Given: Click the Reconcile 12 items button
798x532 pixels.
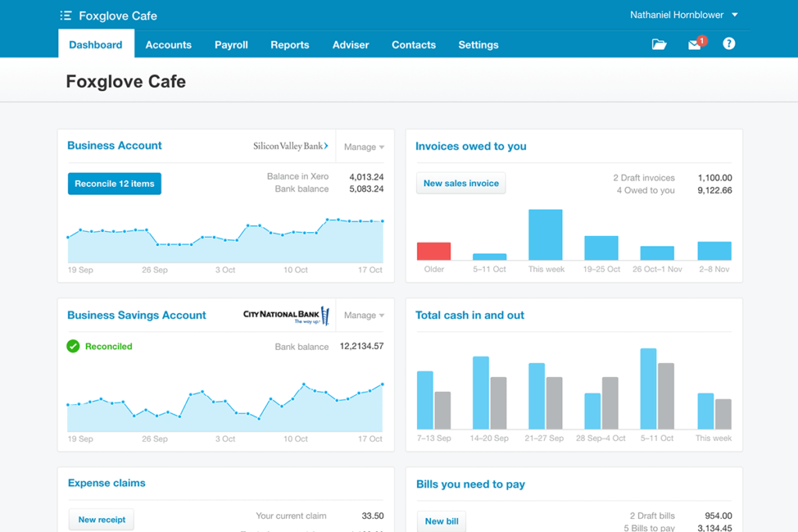Looking at the screenshot, I should [114, 183].
